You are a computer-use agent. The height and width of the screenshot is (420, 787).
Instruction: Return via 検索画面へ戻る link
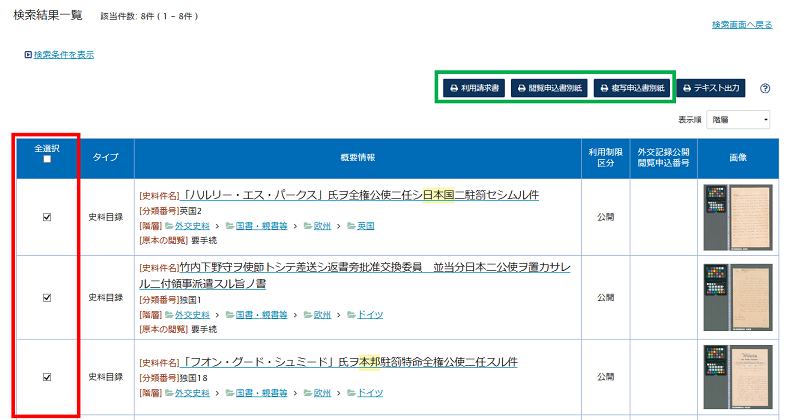coord(742,24)
